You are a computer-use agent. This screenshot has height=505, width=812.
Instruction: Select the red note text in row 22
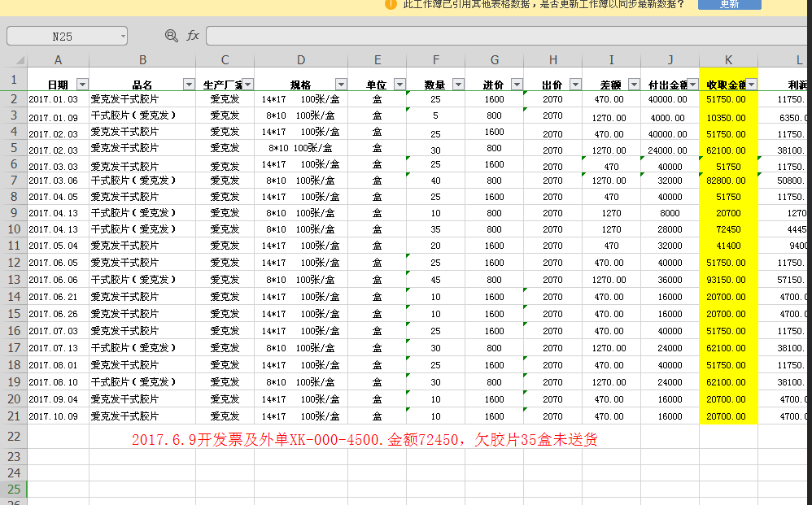click(x=365, y=440)
